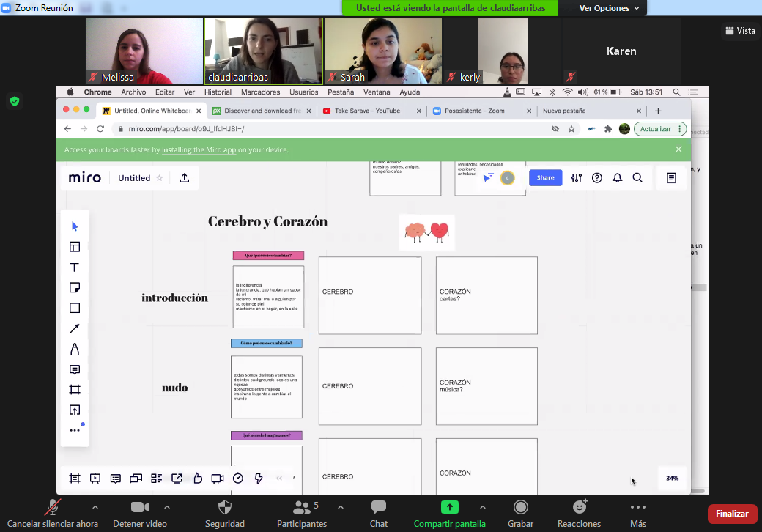Open more tools ellipsis in Miro toolbar

click(74, 430)
